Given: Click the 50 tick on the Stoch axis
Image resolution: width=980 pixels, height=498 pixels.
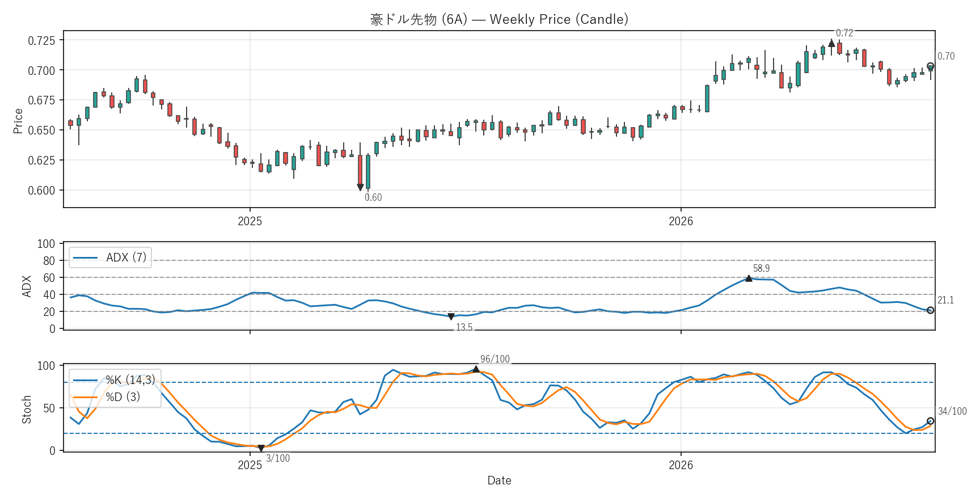Looking at the screenshot, I should pyautogui.click(x=49, y=408).
